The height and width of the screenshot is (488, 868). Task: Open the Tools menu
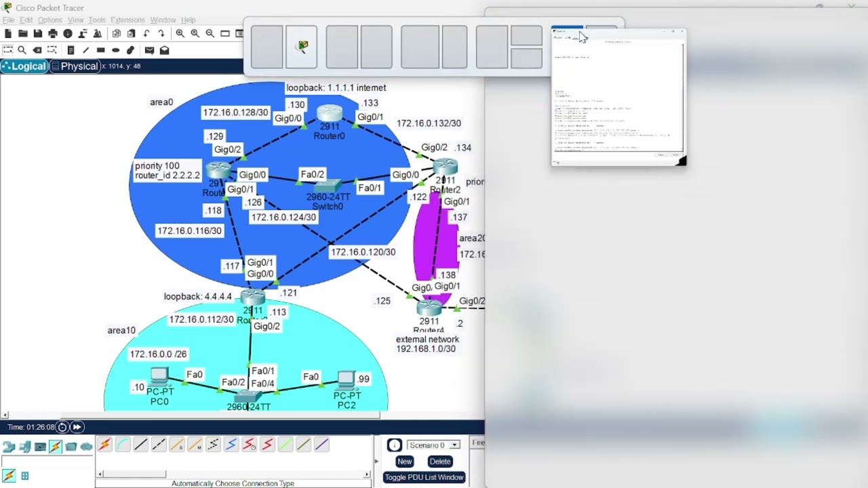tap(97, 20)
